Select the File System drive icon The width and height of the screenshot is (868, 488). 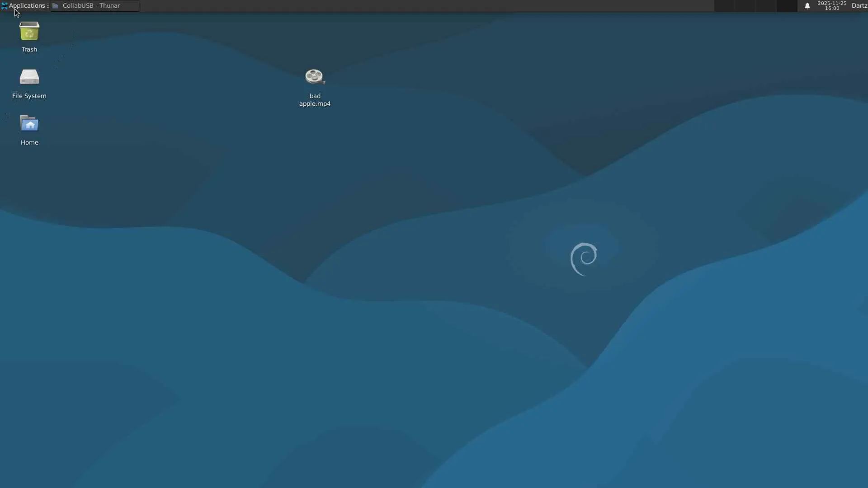[29, 77]
